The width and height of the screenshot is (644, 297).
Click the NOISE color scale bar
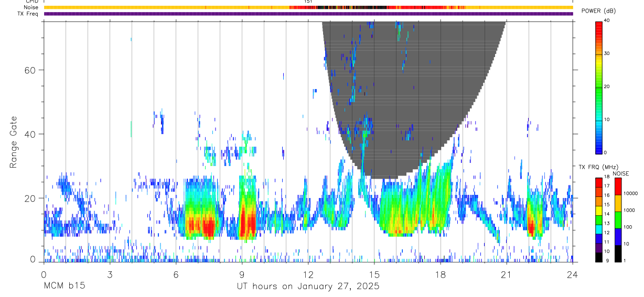tap(618, 220)
